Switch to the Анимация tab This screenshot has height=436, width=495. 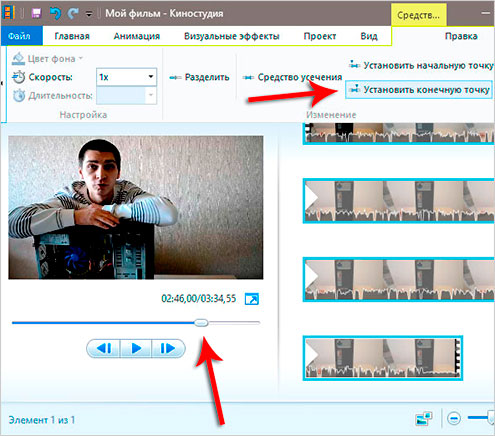[x=137, y=36]
